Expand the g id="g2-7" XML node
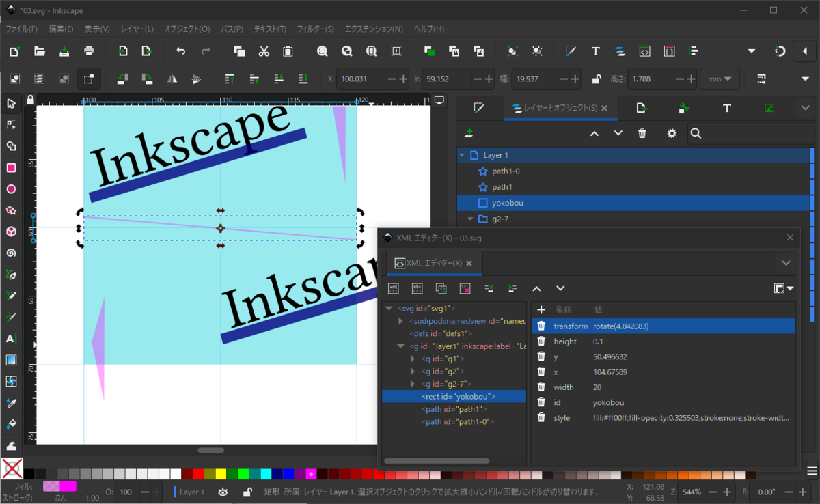This screenshot has height=504, width=820. [x=413, y=384]
